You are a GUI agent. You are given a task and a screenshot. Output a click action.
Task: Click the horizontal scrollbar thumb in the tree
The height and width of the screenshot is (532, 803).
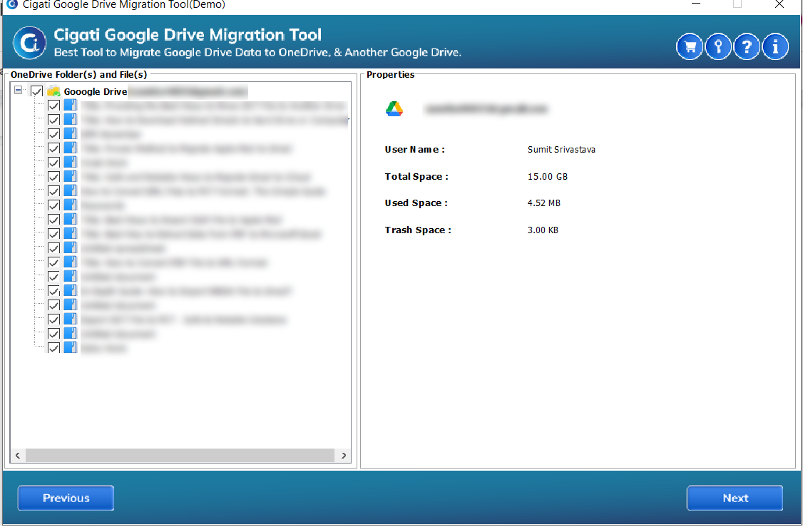[180, 455]
